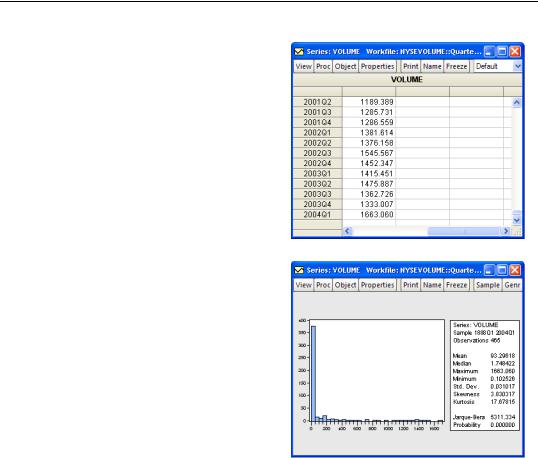Select cell value 1663.060
This screenshot has height=458, width=538.
point(369,214)
